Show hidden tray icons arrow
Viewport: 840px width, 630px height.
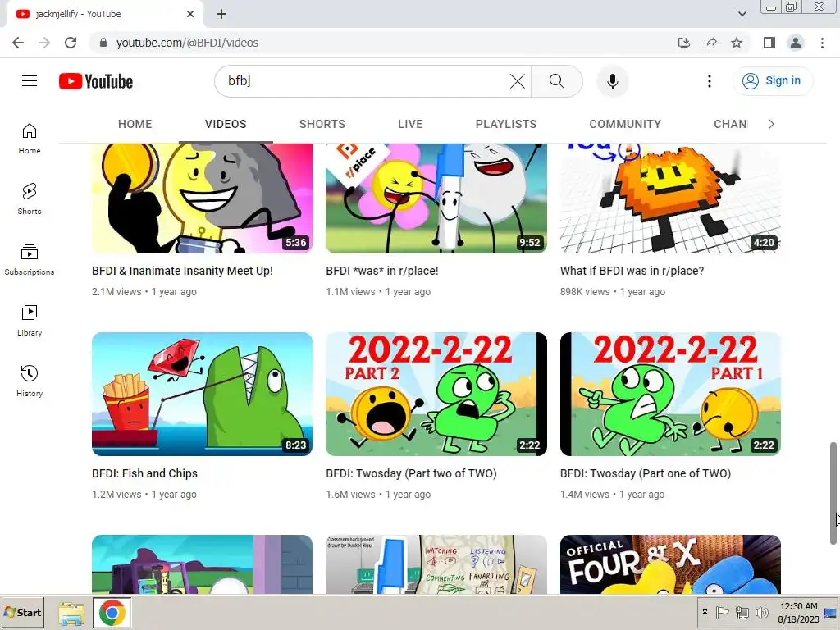705,612
